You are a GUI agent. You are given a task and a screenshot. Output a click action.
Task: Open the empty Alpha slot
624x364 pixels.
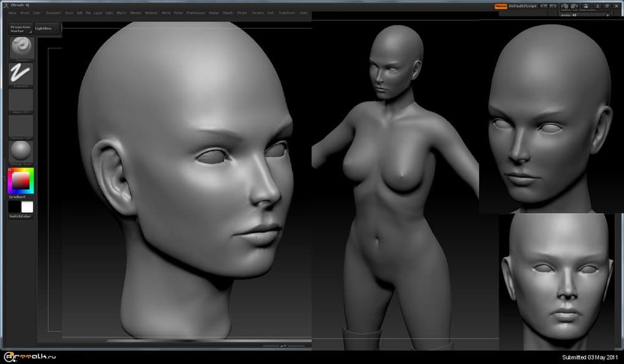[21, 100]
